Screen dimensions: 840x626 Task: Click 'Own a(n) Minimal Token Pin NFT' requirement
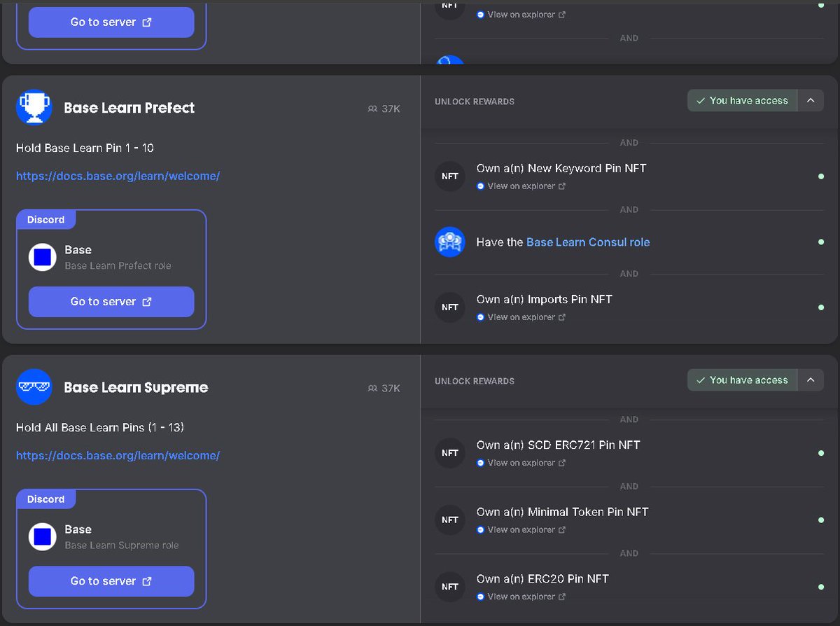563,512
